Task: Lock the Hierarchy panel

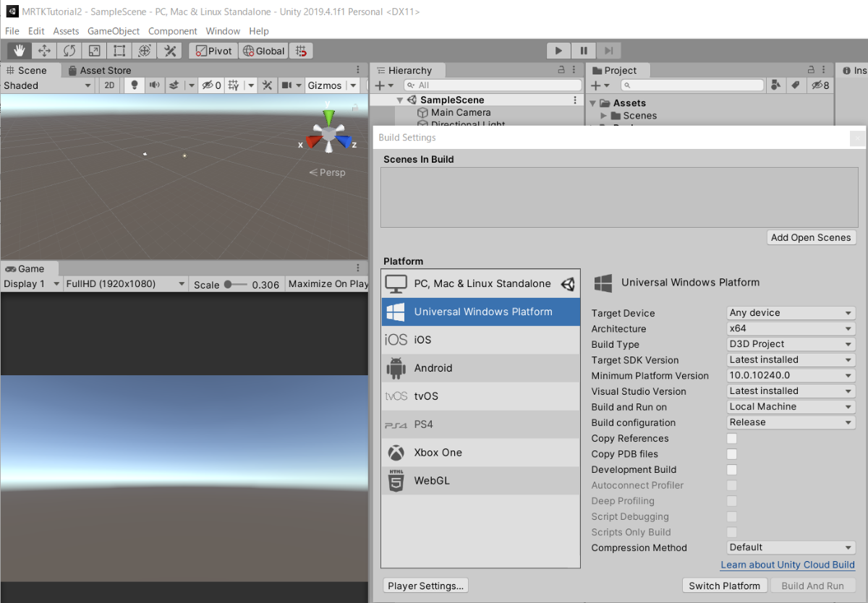Action: coord(562,70)
